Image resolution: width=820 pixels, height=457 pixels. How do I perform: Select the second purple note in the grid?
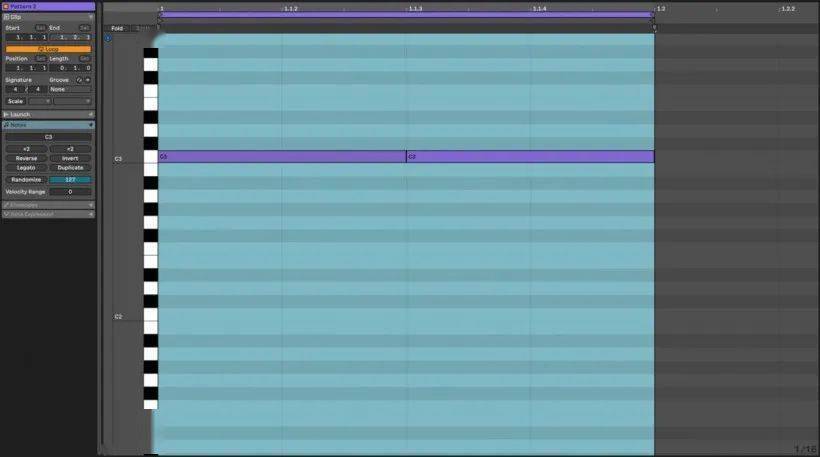529,157
